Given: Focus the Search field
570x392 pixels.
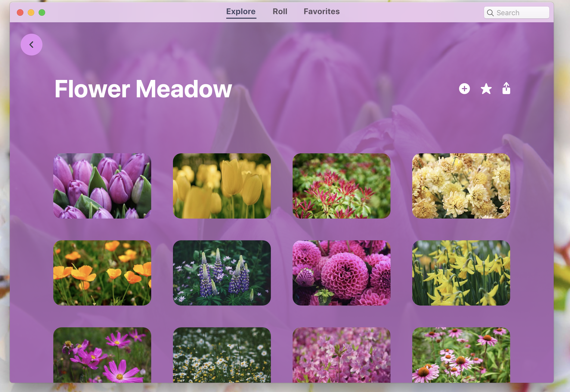Looking at the screenshot, I should [x=516, y=13].
